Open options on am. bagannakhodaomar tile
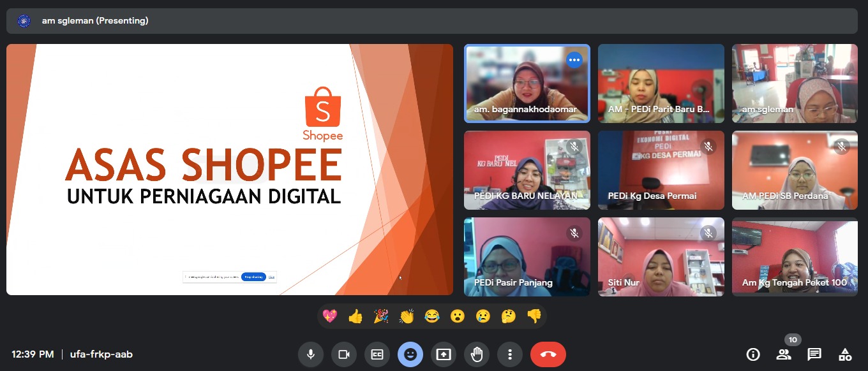The image size is (868, 371). (574, 60)
